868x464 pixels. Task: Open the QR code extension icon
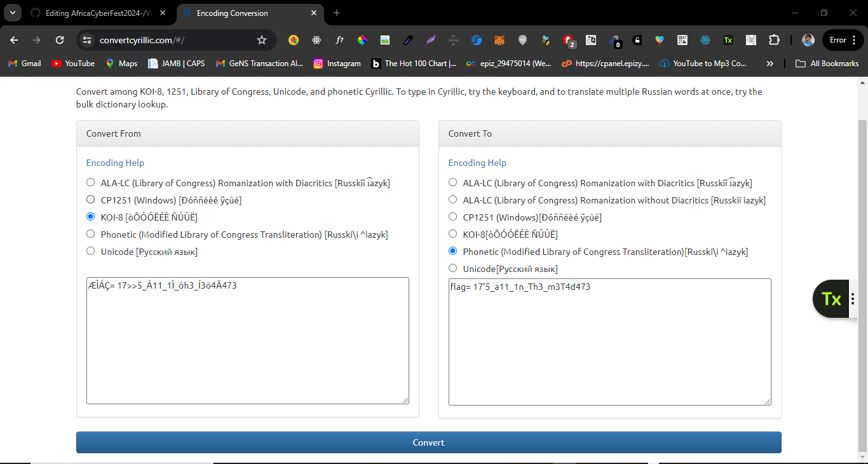click(x=682, y=40)
